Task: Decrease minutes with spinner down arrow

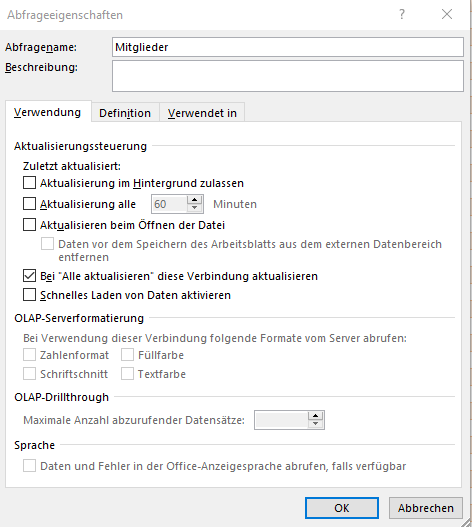Action: pyautogui.click(x=194, y=208)
